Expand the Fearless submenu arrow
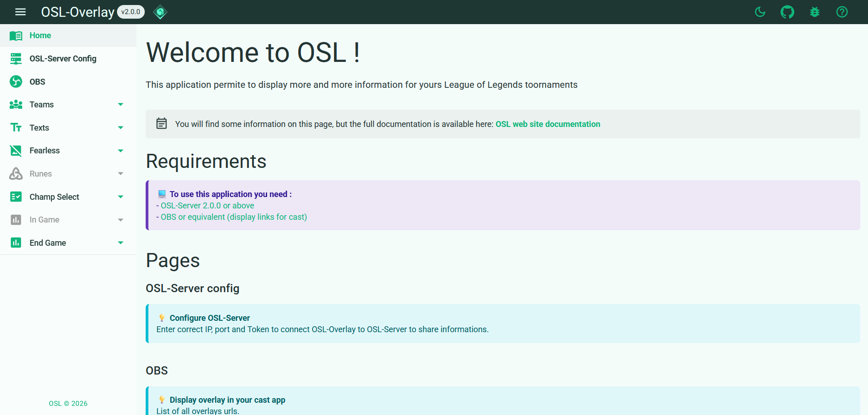Screen dimensions: 868x415 pyautogui.click(x=121, y=151)
